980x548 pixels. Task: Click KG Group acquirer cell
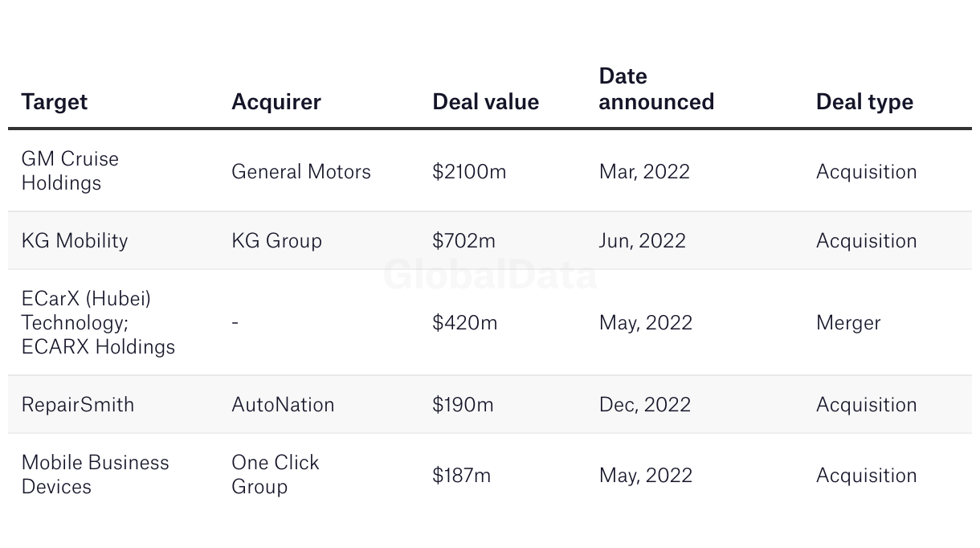point(276,241)
